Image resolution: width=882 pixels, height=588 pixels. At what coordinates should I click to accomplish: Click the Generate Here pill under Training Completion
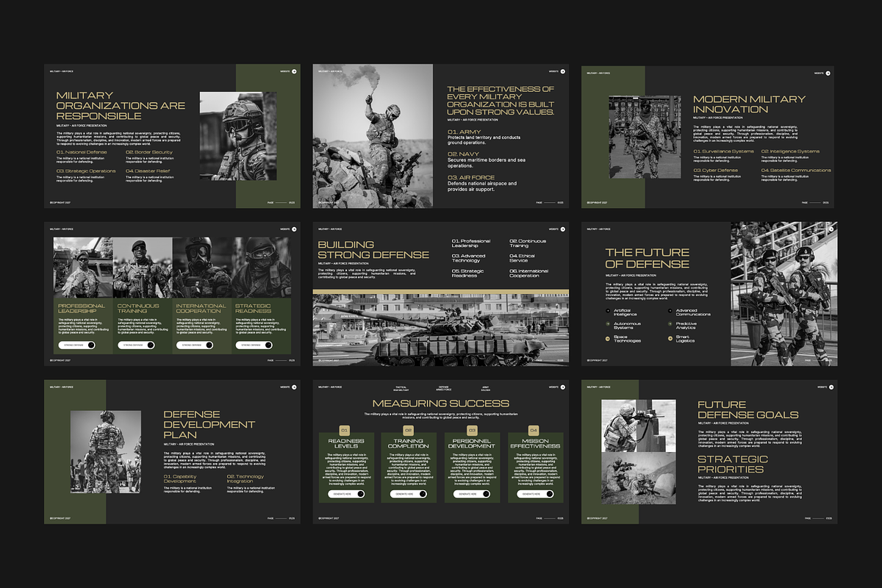[x=409, y=494]
